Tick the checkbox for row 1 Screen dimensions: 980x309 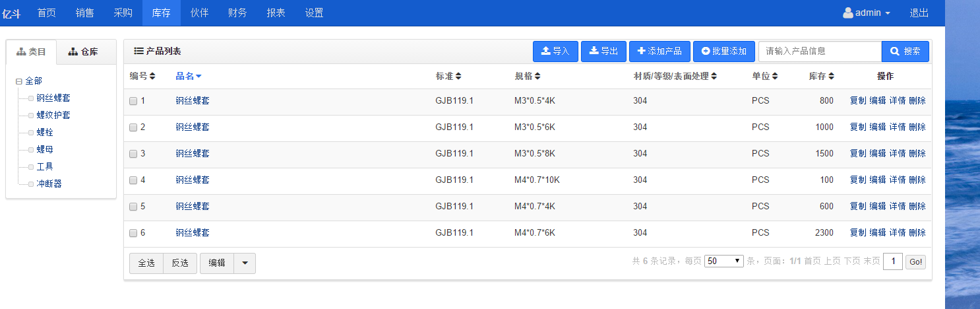tap(133, 101)
